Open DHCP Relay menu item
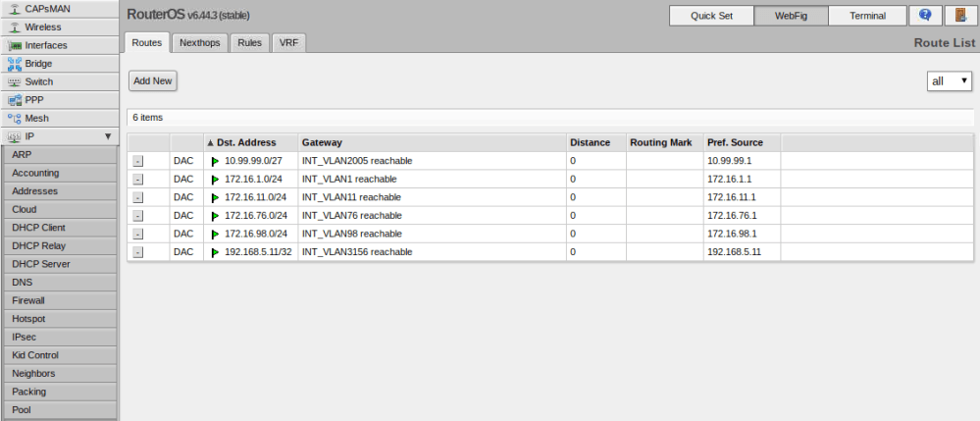Screen dimensions: 980x421 [59, 246]
